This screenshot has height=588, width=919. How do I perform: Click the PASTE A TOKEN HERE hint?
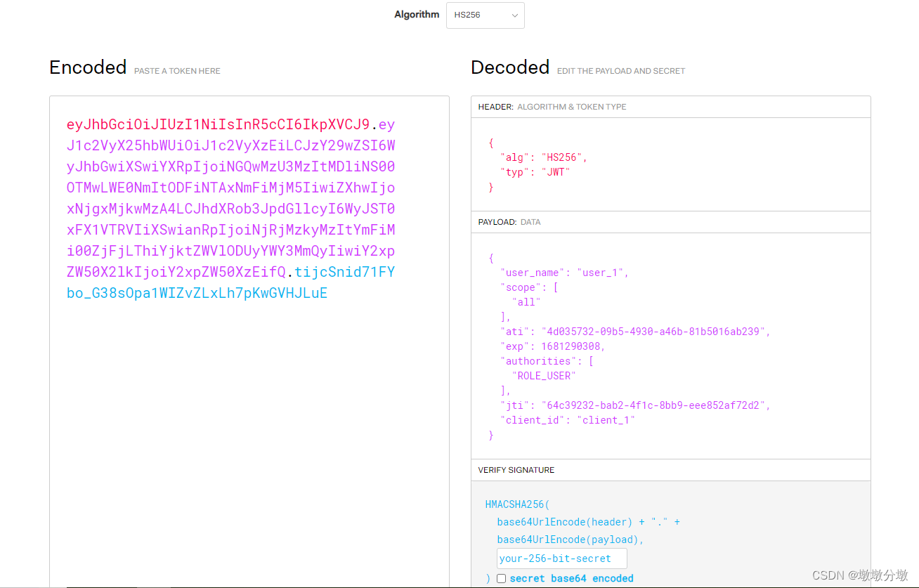pos(177,71)
